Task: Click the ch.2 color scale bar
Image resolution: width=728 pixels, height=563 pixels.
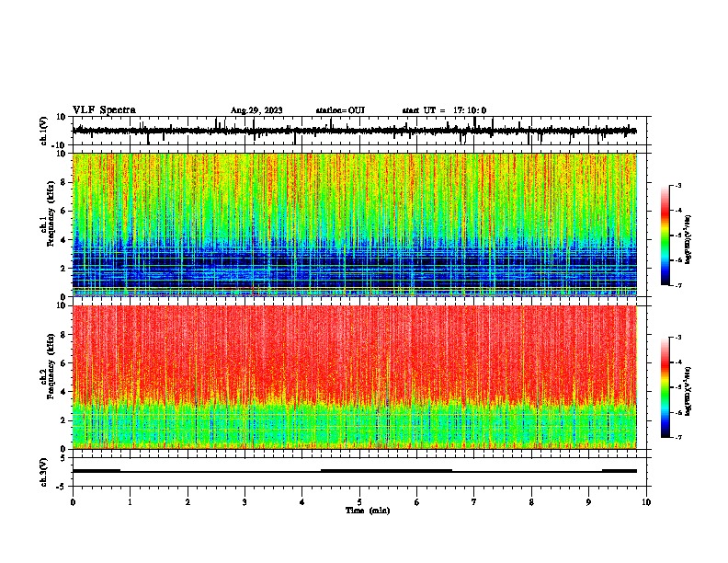Action: (665, 387)
